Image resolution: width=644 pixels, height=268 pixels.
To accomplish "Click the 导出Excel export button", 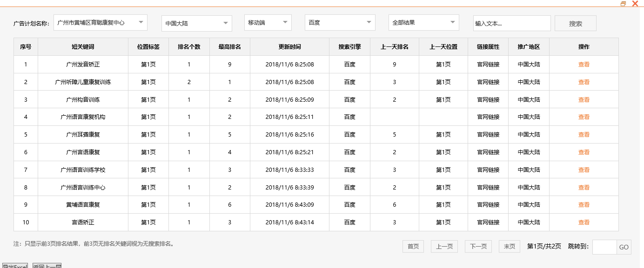I will point(15,266).
